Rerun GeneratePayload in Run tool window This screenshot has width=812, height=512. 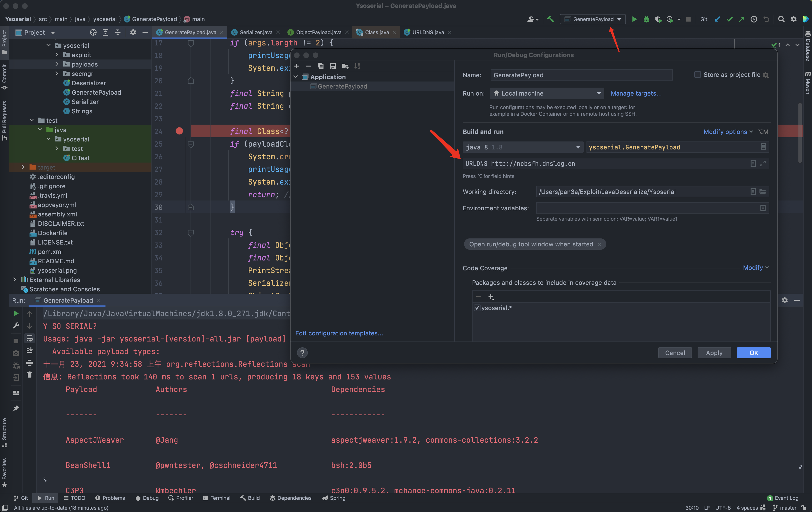[x=16, y=313]
